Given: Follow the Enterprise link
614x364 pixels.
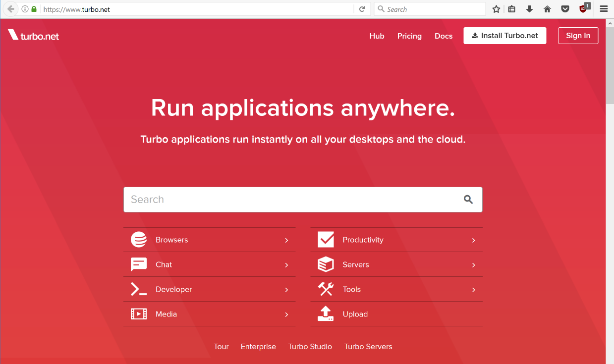Looking at the screenshot, I should [x=258, y=347].
